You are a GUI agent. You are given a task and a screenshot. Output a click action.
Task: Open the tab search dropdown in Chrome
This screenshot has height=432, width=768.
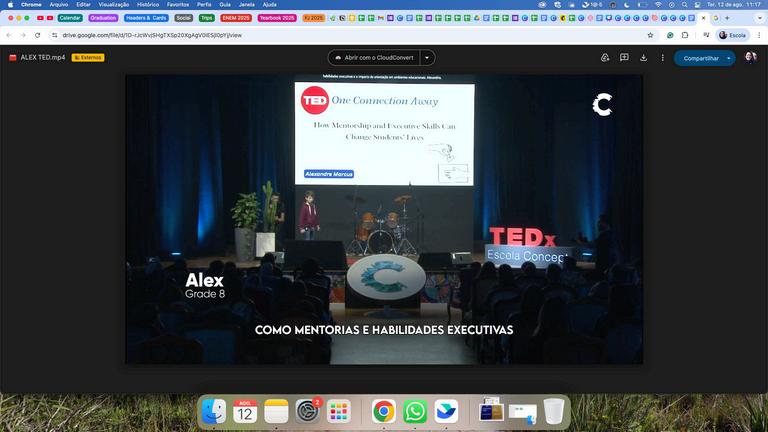pyautogui.click(x=760, y=18)
